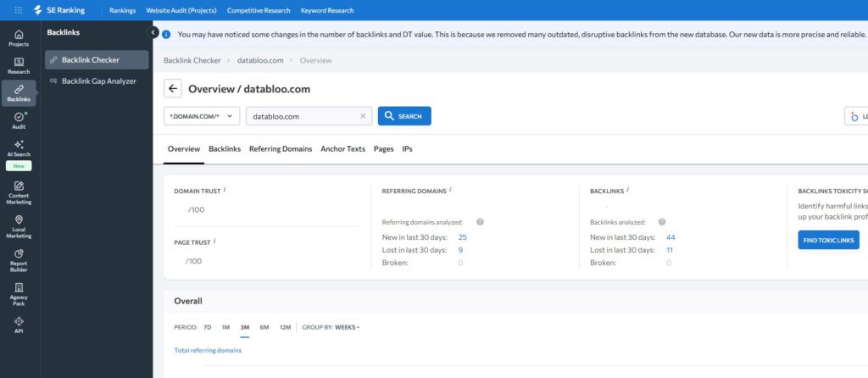The height and width of the screenshot is (378, 868).
Task: Set period to 6M
Action: pos(264,327)
